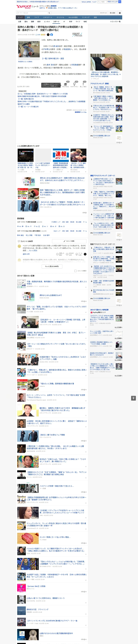
Task: Submit the web search at top right
Action: pyautogui.click(x=120, y=2)
